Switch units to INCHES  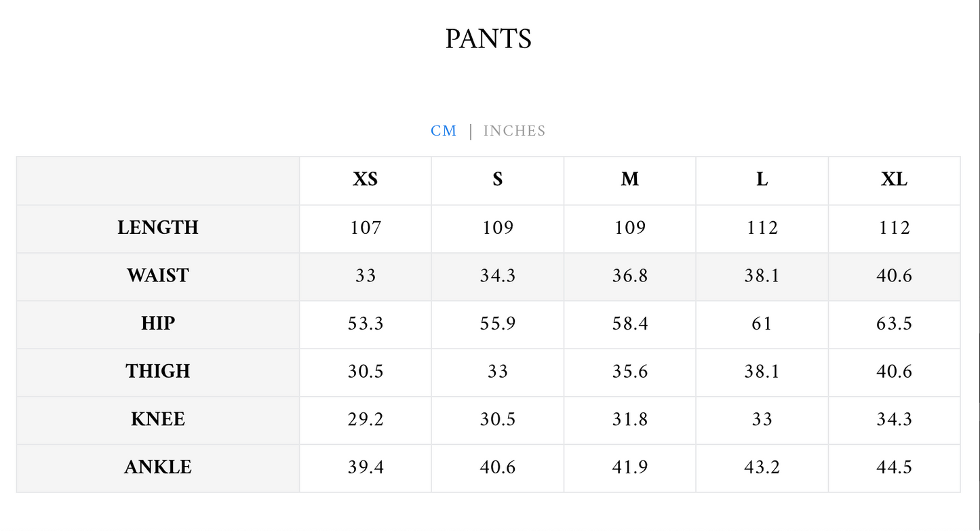point(514,131)
